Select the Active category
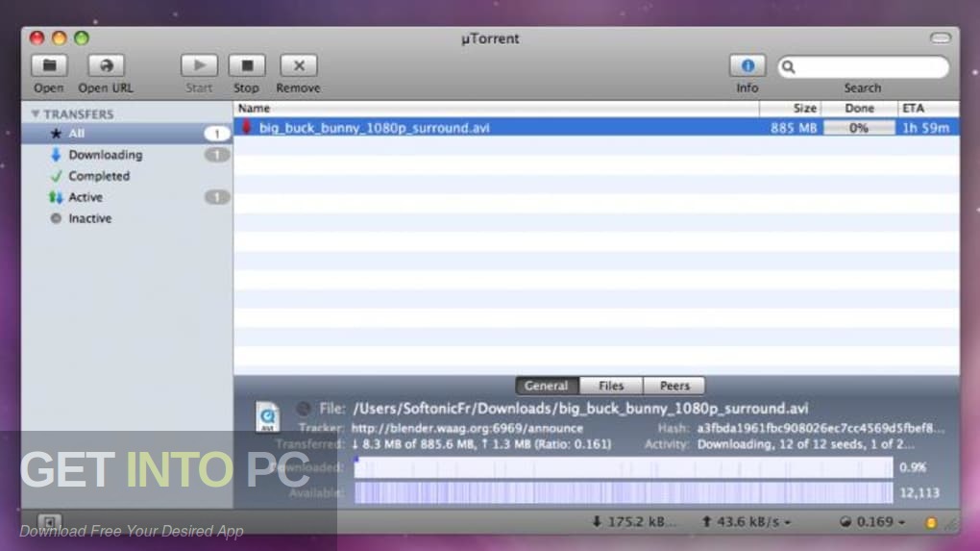 click(127, 197)
